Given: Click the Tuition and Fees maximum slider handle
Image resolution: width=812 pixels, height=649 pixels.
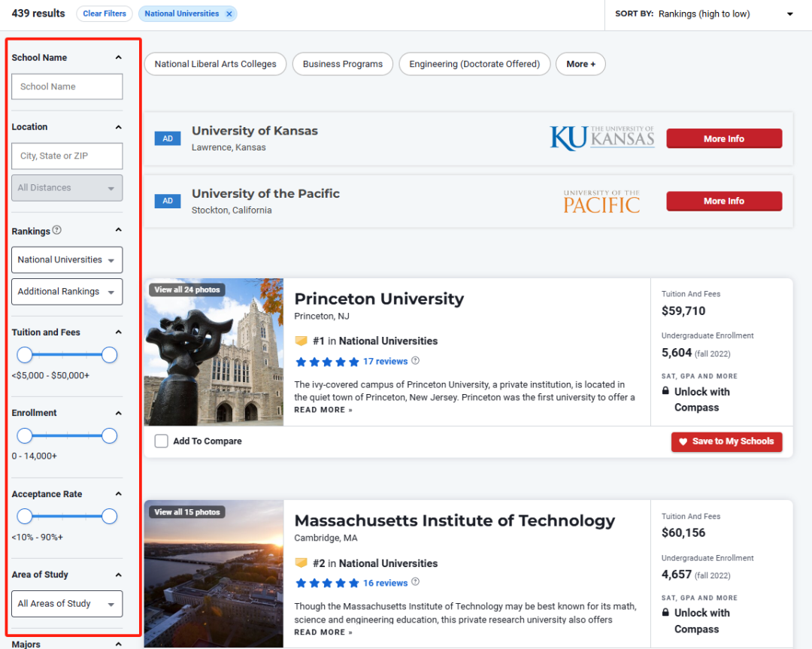Looking at the screenshot, I should [x=109, y=355].
